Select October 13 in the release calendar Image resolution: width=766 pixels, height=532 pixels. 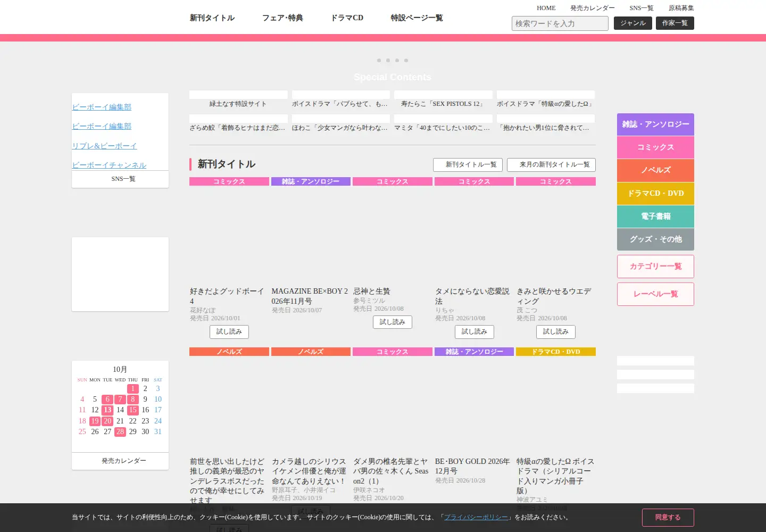click(107, 410)
